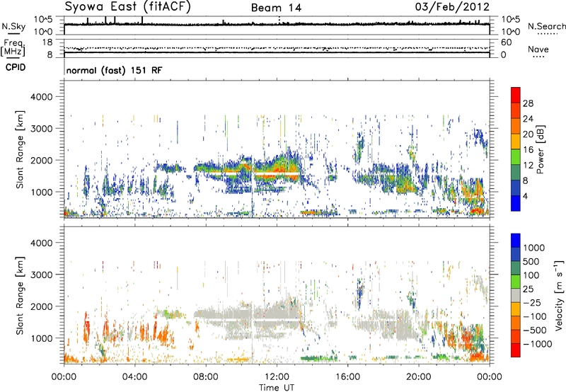Screen dimensions: 566x392
Task: Click the 'Freq. [MHz]' axis label
Action: pos(13,48)
